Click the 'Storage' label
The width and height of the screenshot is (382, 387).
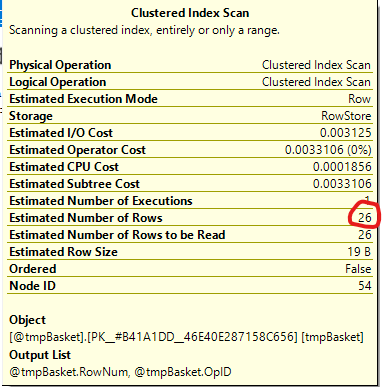point(31,116)
